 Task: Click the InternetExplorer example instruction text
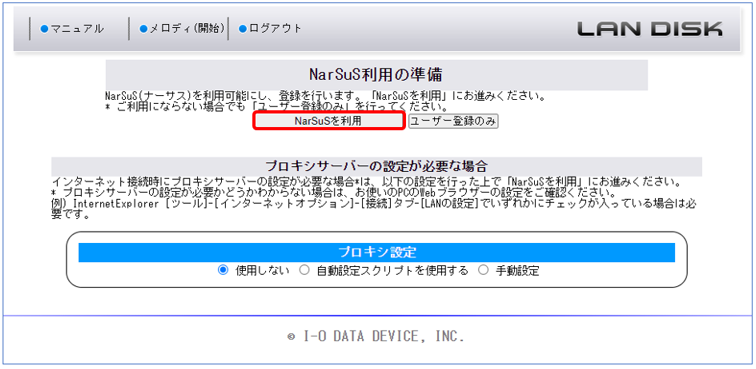[x=374, y=209]
